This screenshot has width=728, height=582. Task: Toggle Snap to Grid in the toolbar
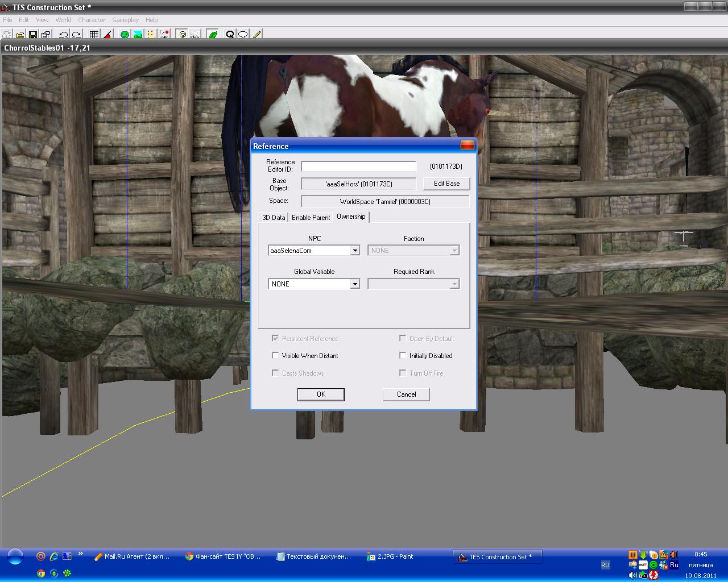(x=94, y=35)
